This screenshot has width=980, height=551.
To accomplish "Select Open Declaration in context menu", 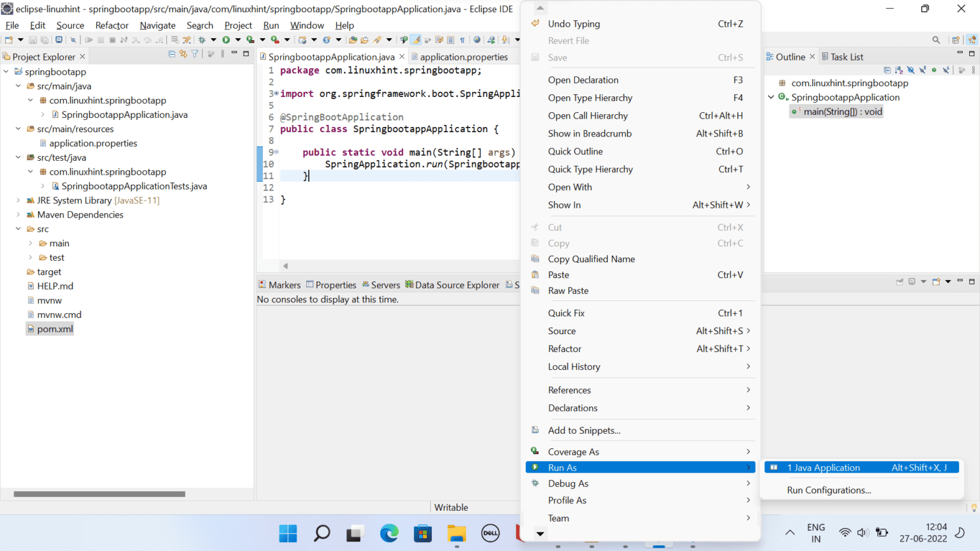I will click(x=641, y=80).
